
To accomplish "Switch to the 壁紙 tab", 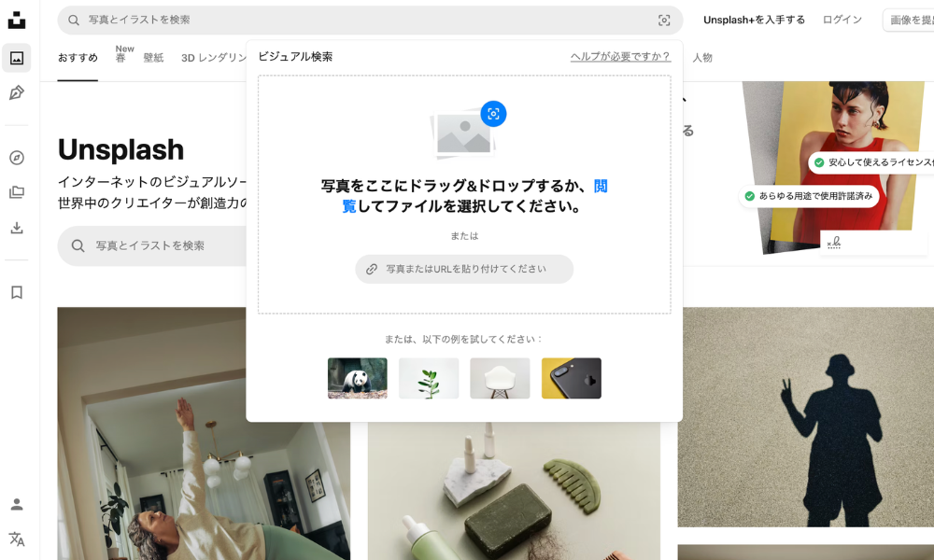I will point(153,58).
